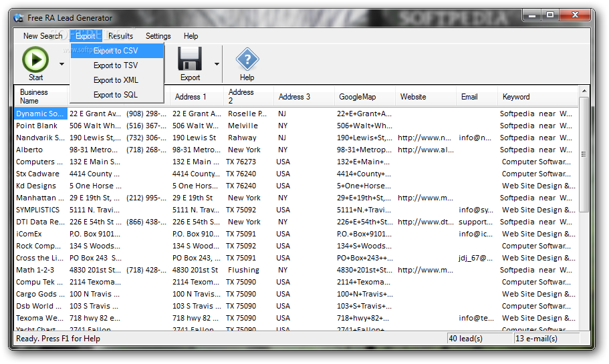Sort by Address 2 column header

pos(249,96)
